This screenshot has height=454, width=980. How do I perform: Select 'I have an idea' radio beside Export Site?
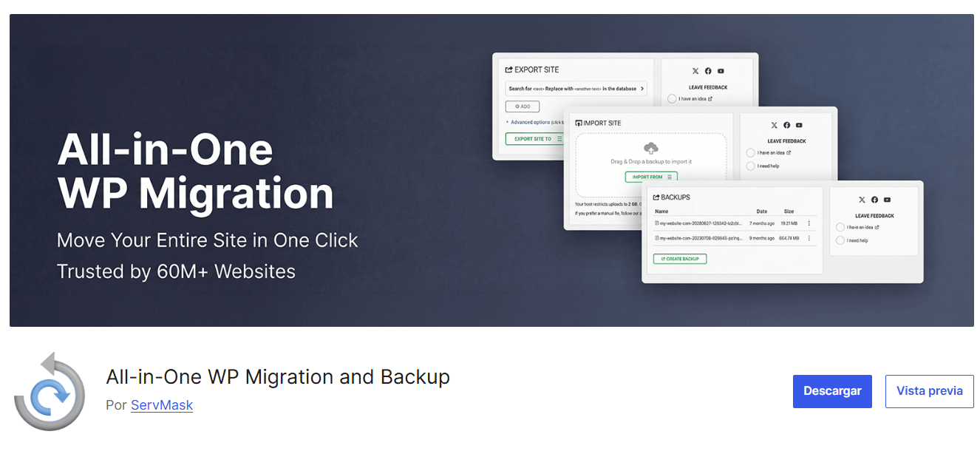coord(672,98)
